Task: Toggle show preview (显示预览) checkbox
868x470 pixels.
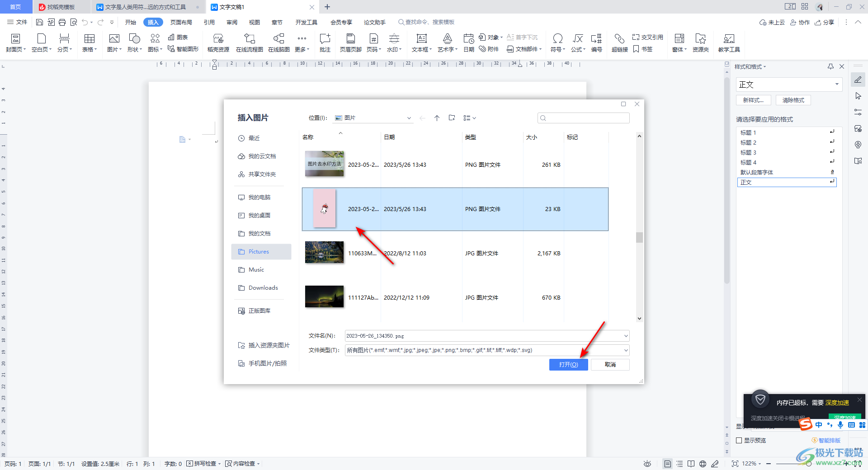Action: pyautogui.click(x=739, y=440)
